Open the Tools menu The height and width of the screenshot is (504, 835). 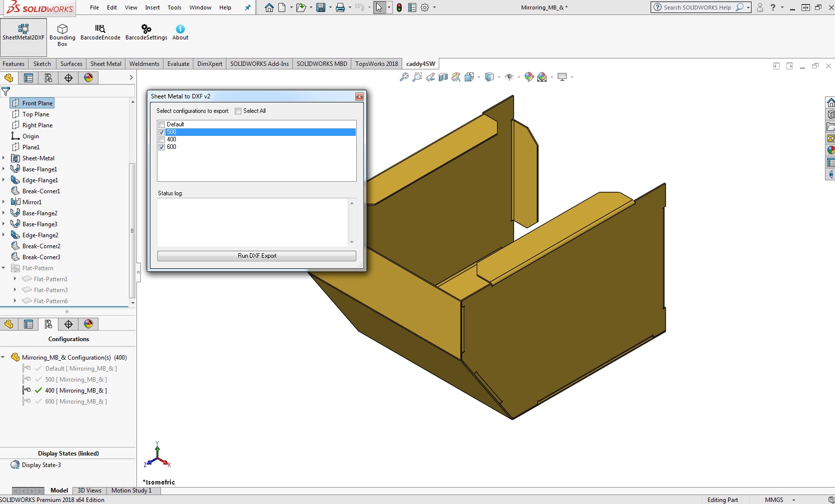click(x=174, y=7)
